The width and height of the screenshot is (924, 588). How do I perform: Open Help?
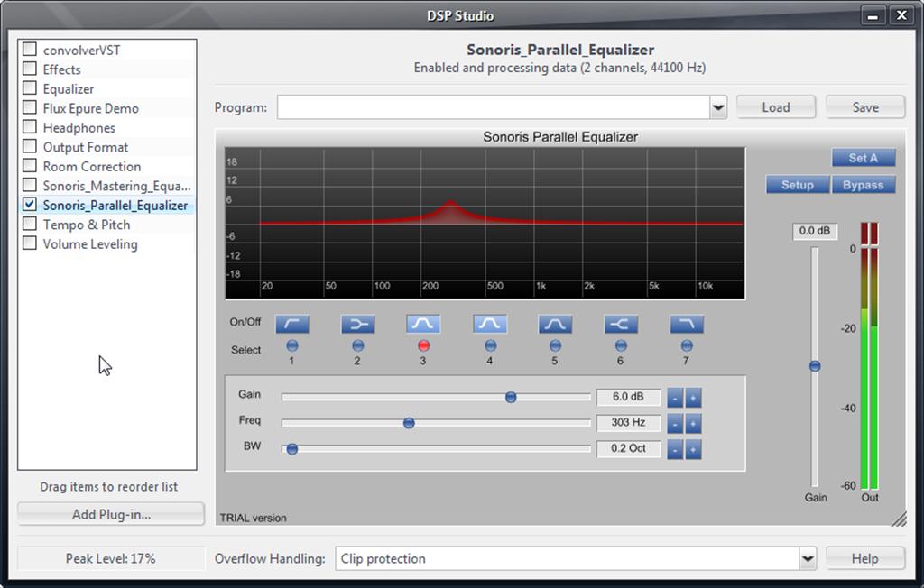pos(865,558)
